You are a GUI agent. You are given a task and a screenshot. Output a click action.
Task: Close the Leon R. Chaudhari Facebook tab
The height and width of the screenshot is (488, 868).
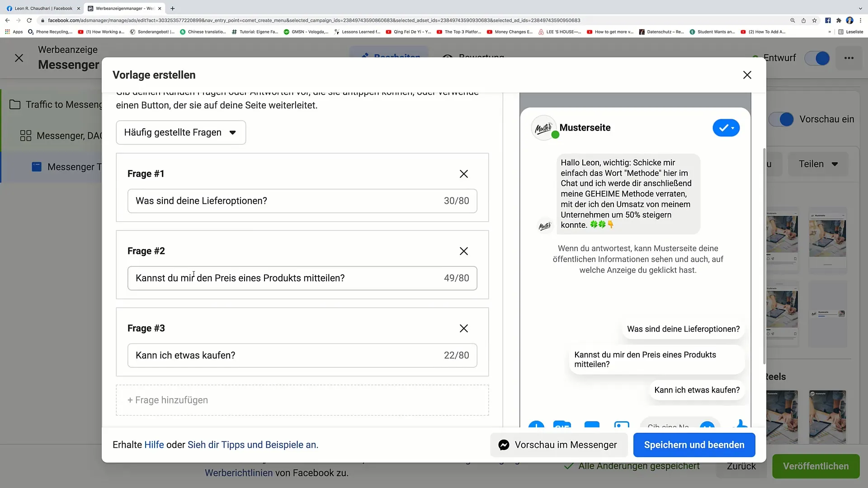click(78, 9)
